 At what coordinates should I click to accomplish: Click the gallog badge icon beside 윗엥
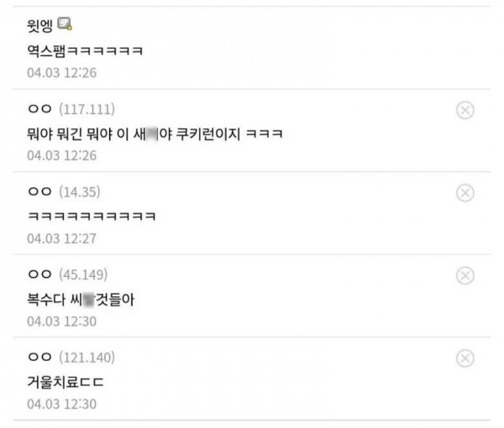(x=65, y=24)
